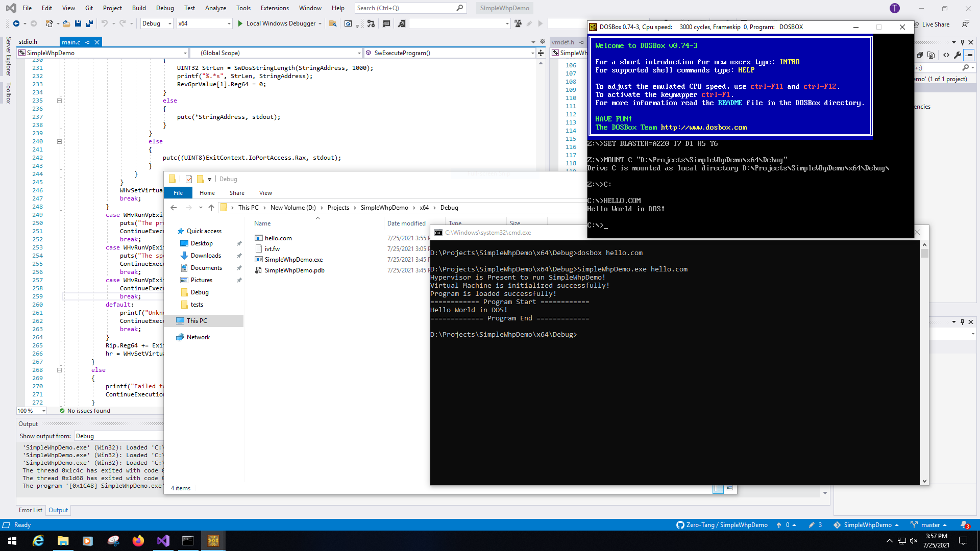Image resolution: width=980 pixels, height=551 pixels.
Task: Click the hello.com file in Debug folder
Action: coord(279,237)
